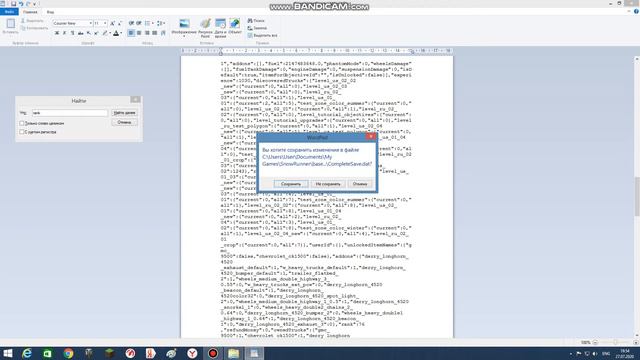Click the zoom slider in status bar
The height and width of the screenshot is (360, 640).
point(615,342)
